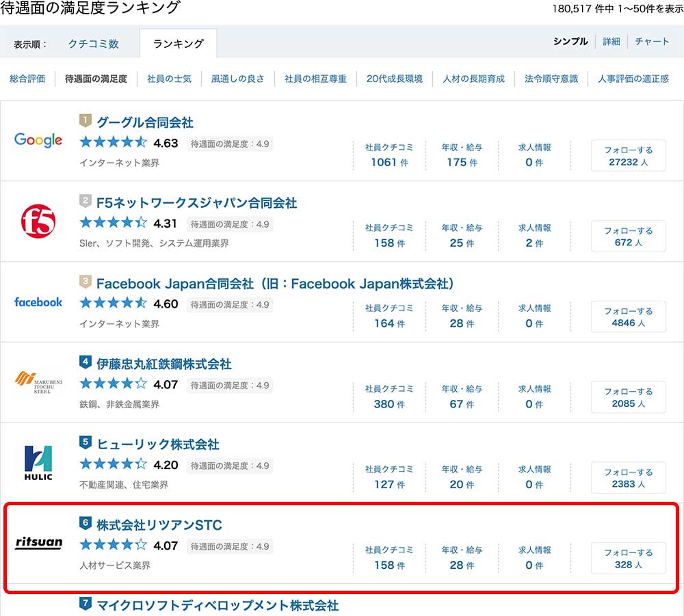Click the rank 1 badge icon
The height and width of the screenshot is (616, 684).
click(x=85, y=120)
